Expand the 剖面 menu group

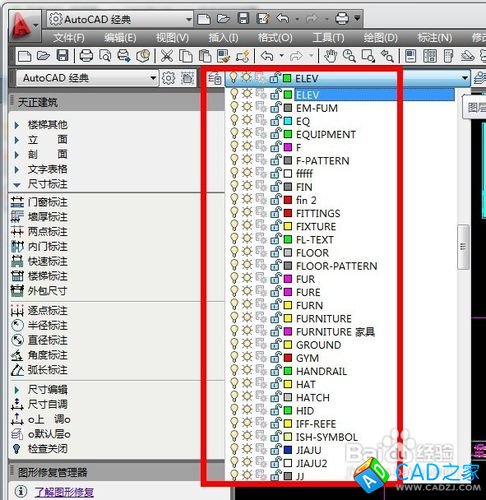pyautogui.click(x=17, y=155)
